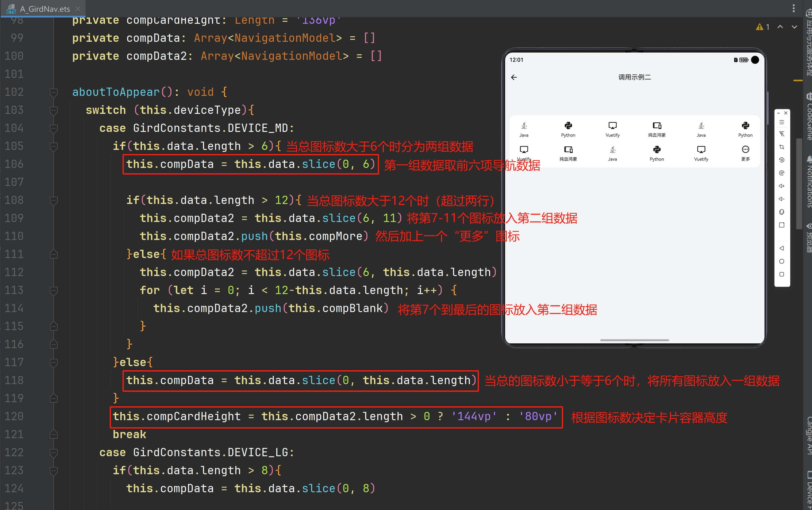Open the emulator toolbar hamburger menu

(x=781, y=122)
